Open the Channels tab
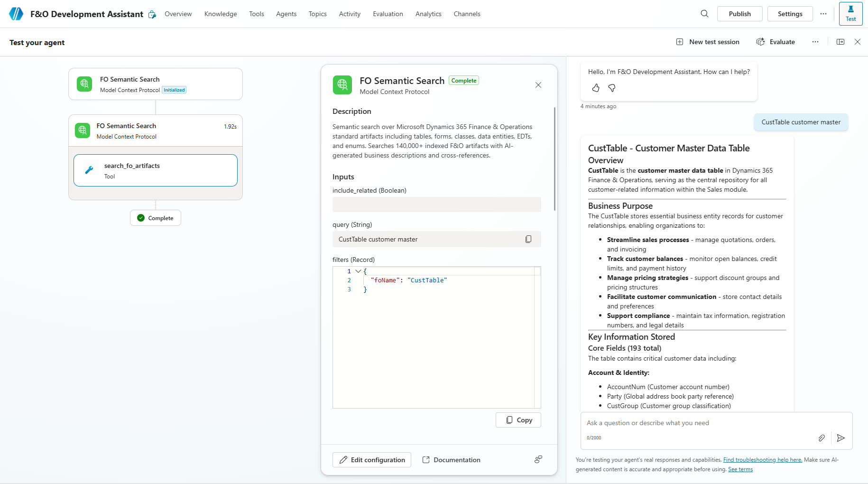 (x=467, y=14)
